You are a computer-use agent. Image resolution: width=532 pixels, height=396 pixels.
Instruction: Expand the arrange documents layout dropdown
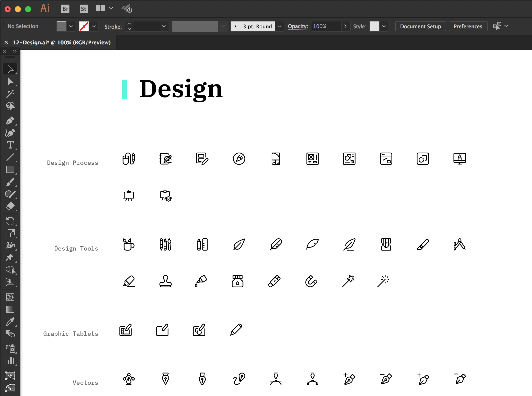coord(111,8)
